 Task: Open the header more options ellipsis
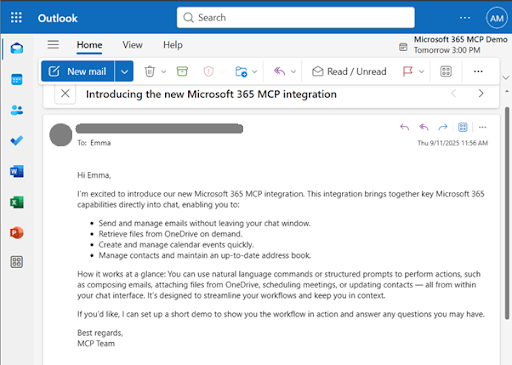tap(465, 18)
